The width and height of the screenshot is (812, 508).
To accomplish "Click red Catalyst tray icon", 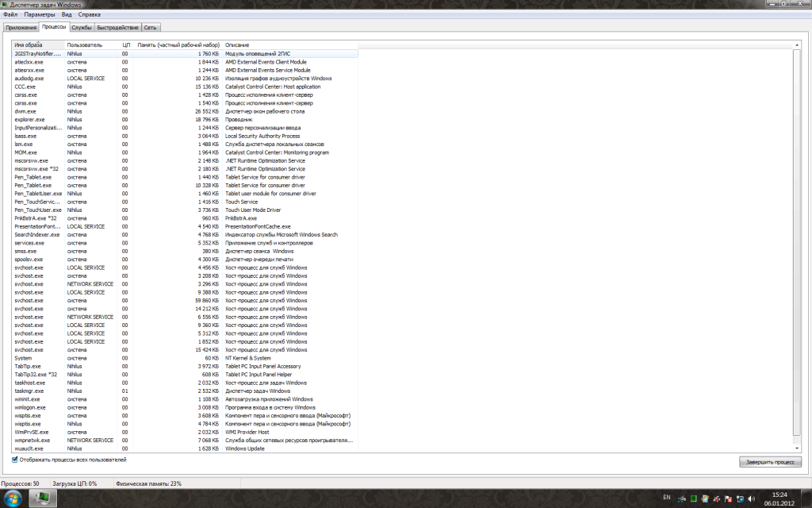I will (717, 499).
